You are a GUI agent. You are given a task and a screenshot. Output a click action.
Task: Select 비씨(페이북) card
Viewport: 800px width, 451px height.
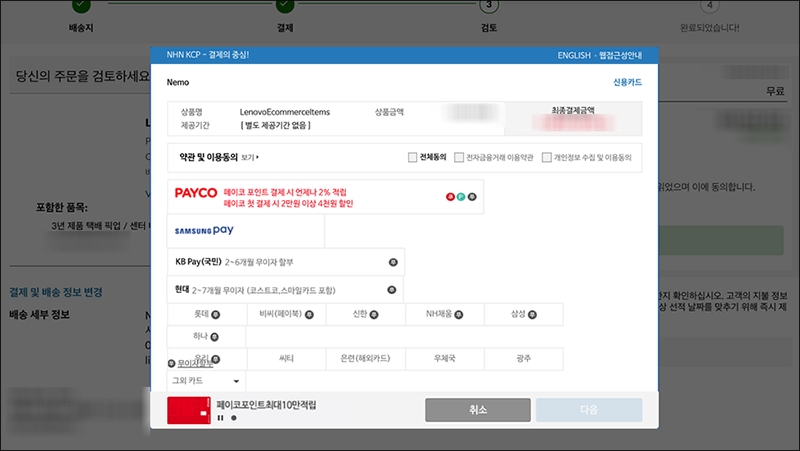point(286,314)
